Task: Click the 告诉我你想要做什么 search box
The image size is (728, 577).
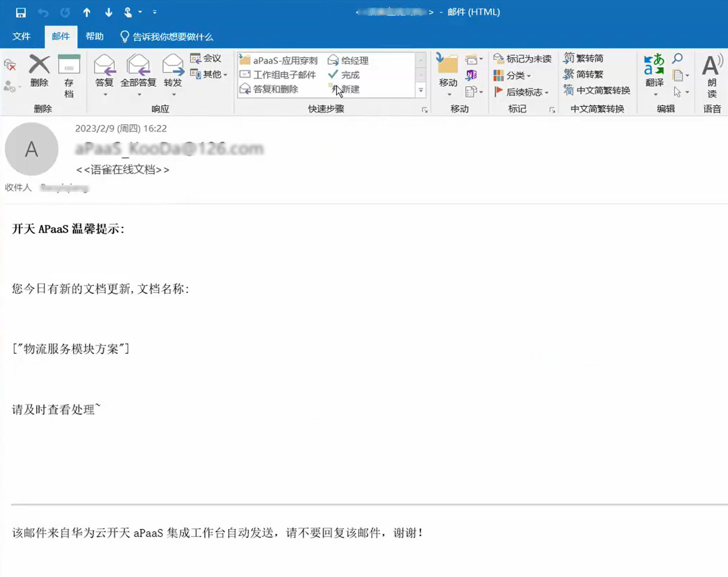Action: pyautogui.click(x=167, y=36)
